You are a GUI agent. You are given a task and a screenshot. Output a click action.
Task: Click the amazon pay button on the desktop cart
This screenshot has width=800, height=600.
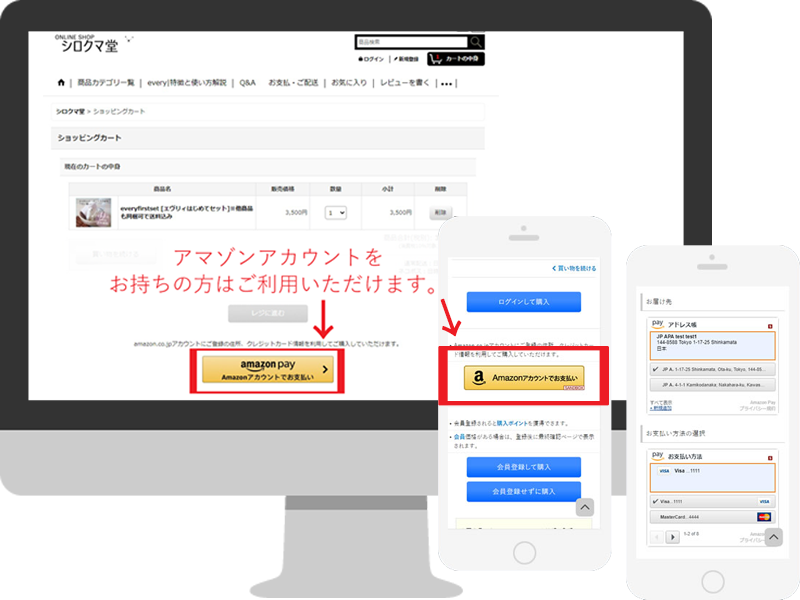pyautogui.click(x=268, y=369)
